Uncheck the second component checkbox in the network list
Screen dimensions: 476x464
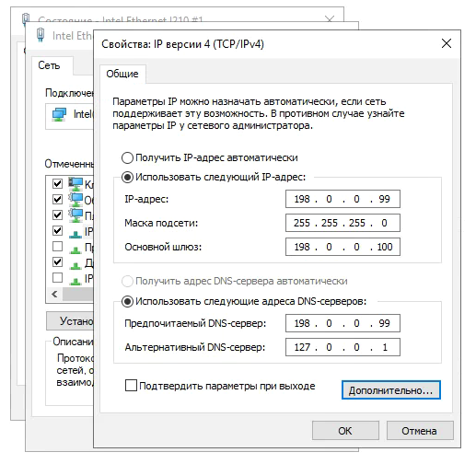tap(57, 199)
